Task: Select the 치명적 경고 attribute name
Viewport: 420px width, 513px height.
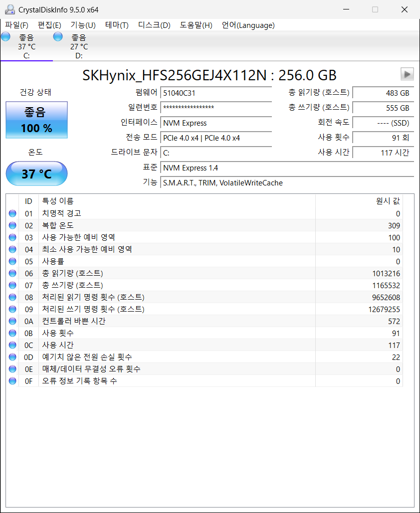Action: coord(61,213)
